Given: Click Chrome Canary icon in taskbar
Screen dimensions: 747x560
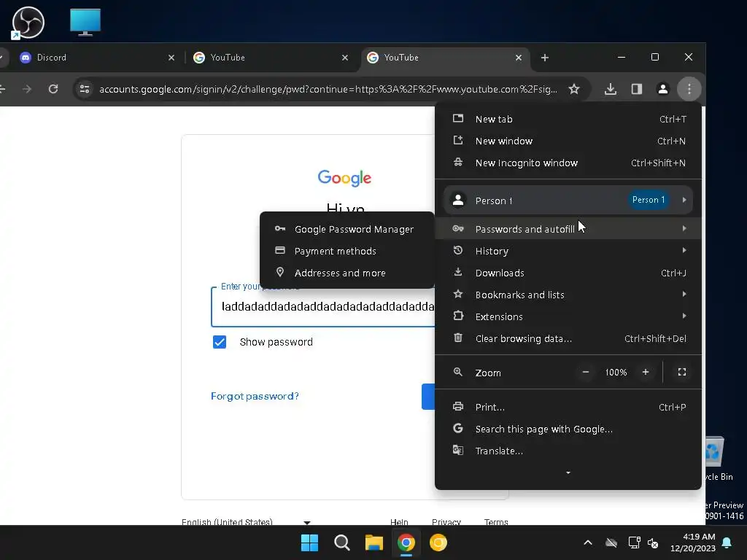Looking at the screenshot, I should [438, 542].
